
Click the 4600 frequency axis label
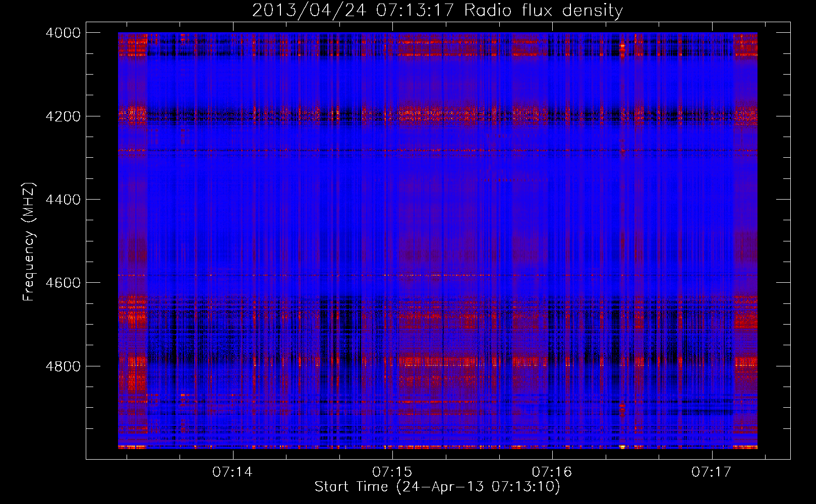point(63,283)
